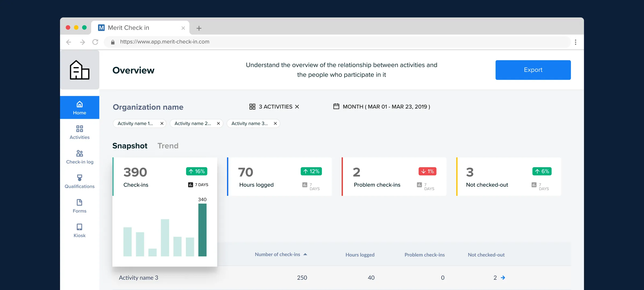Screen dimensions: 644x290
Task: Select the Problem check-ins card
Action: 394,177
